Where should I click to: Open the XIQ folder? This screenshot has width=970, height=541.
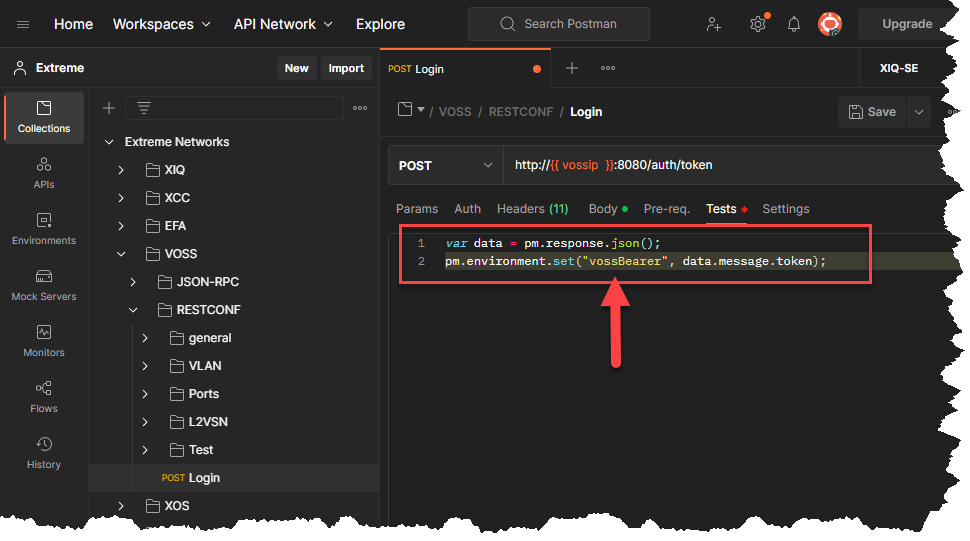coord(174,170)
